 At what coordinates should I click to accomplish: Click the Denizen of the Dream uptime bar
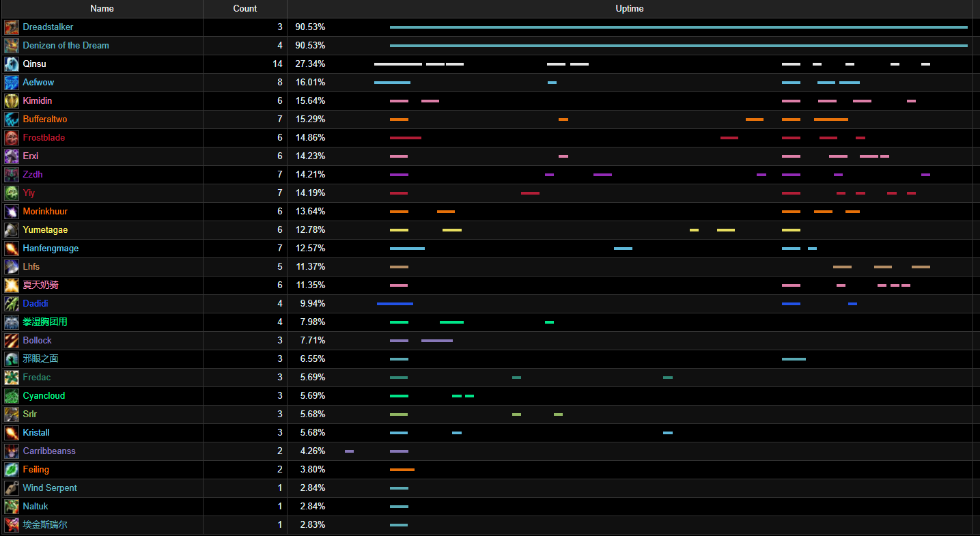coord(679,46)
